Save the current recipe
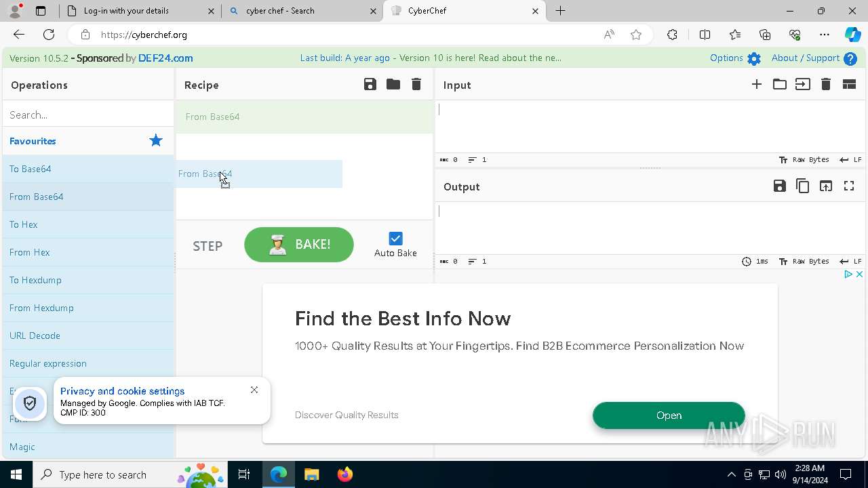868x488 pixels. pos(370,84)
